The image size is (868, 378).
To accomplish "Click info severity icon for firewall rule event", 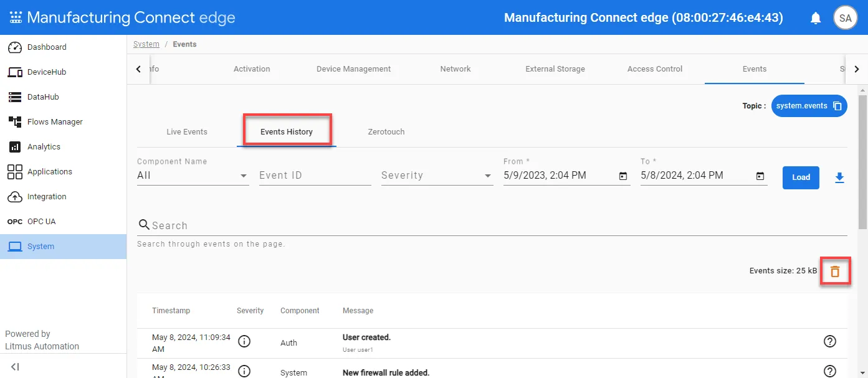I will tap(244, 371).
